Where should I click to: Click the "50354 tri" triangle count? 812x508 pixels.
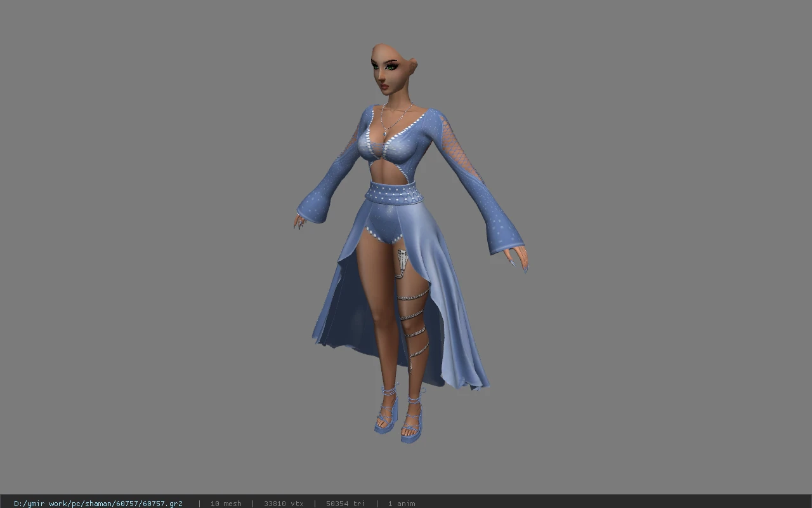click(346, 504)
